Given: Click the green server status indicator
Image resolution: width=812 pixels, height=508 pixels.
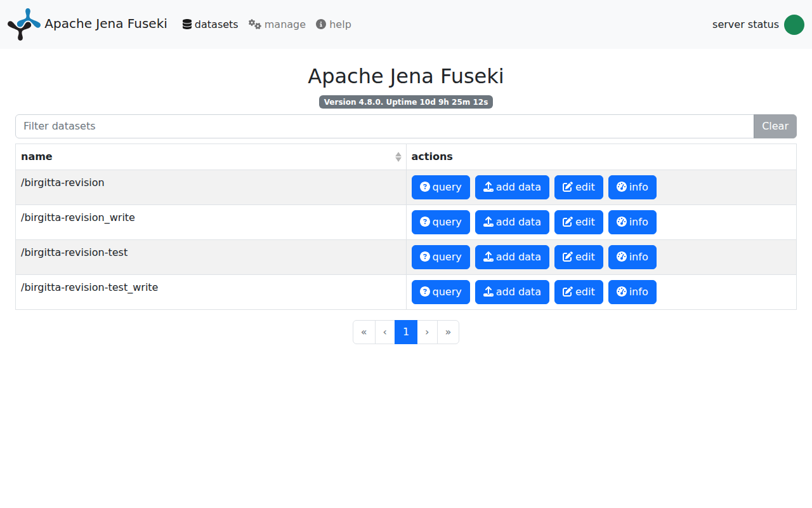Looking at the screenshot, I should point(794,25).
